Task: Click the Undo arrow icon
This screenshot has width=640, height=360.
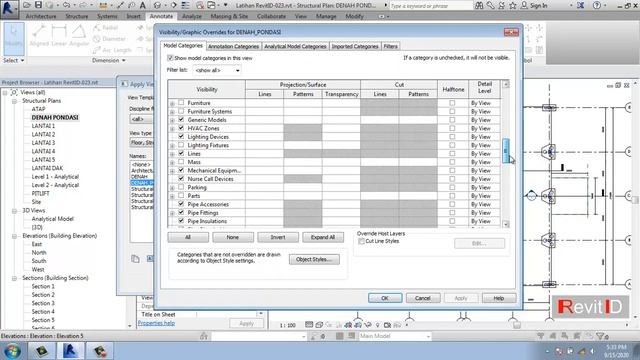Action: click(x=67, y=5)
